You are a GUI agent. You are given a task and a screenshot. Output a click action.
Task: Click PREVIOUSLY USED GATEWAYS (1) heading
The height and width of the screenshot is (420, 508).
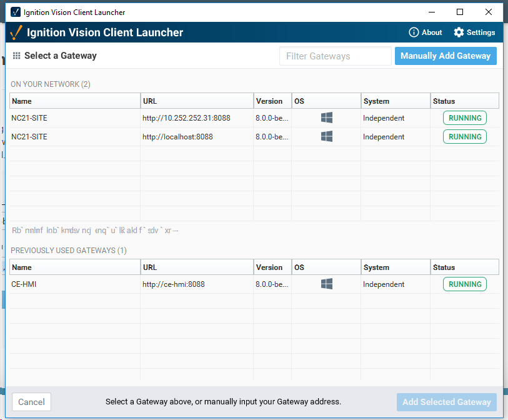click(x=69, y=251)
